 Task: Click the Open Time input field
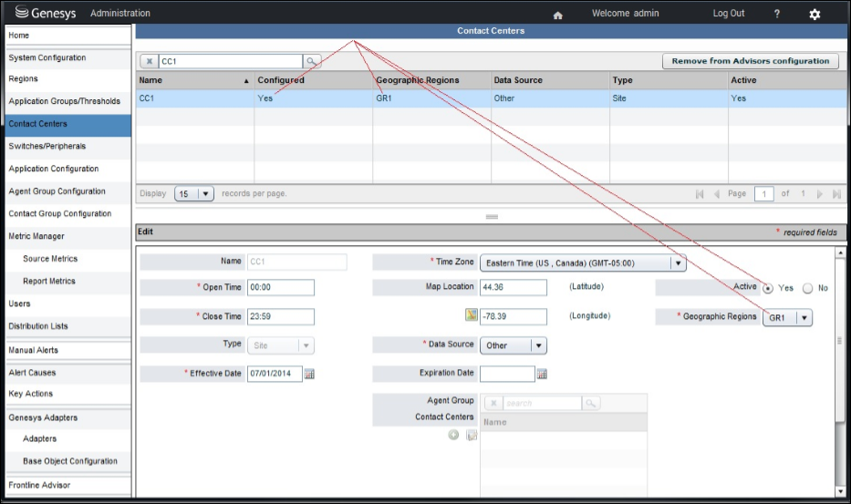[280, 288]
